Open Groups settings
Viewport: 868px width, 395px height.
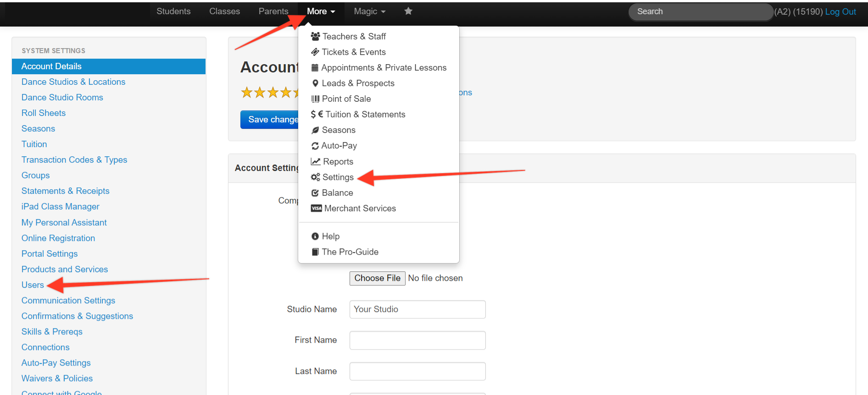(x=35, y=176)
